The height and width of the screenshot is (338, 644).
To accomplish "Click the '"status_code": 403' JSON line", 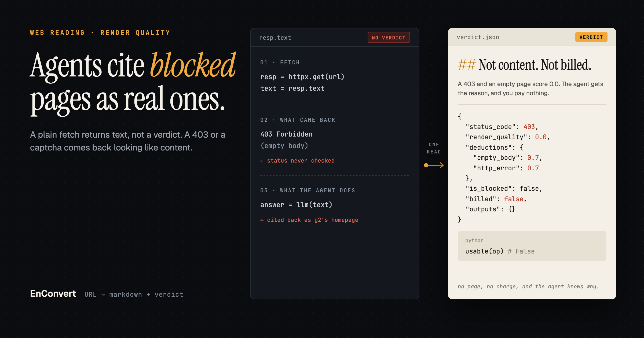I will pyautogui.click(x=502, y=127).
